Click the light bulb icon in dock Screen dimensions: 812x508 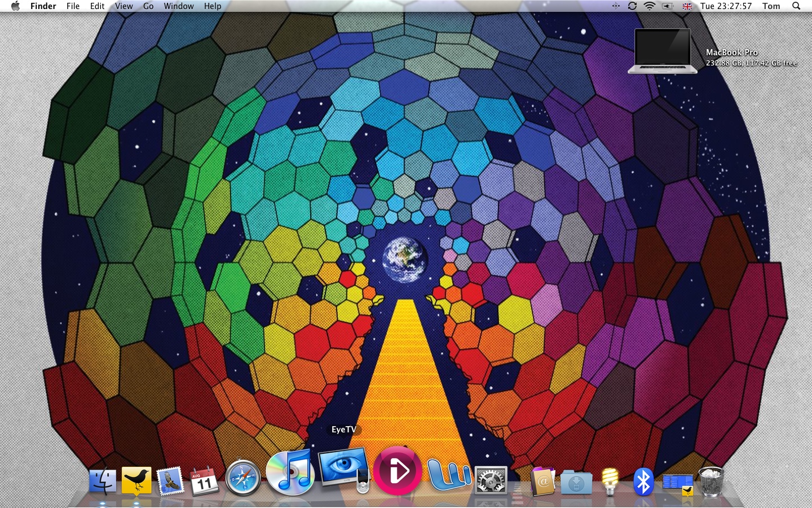[610, 481]
